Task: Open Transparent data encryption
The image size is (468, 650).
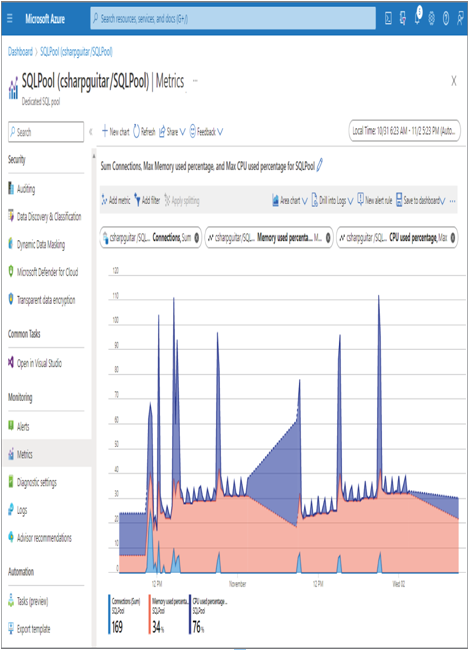Action: (x=46, y=300)
